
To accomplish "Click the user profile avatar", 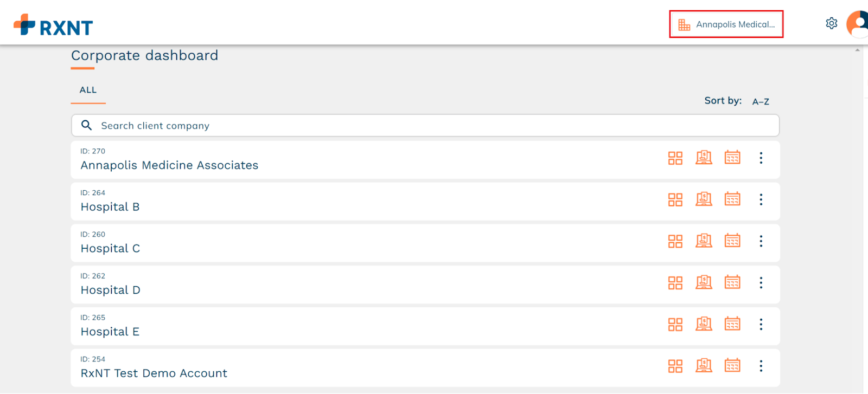I will pos(858,24).
